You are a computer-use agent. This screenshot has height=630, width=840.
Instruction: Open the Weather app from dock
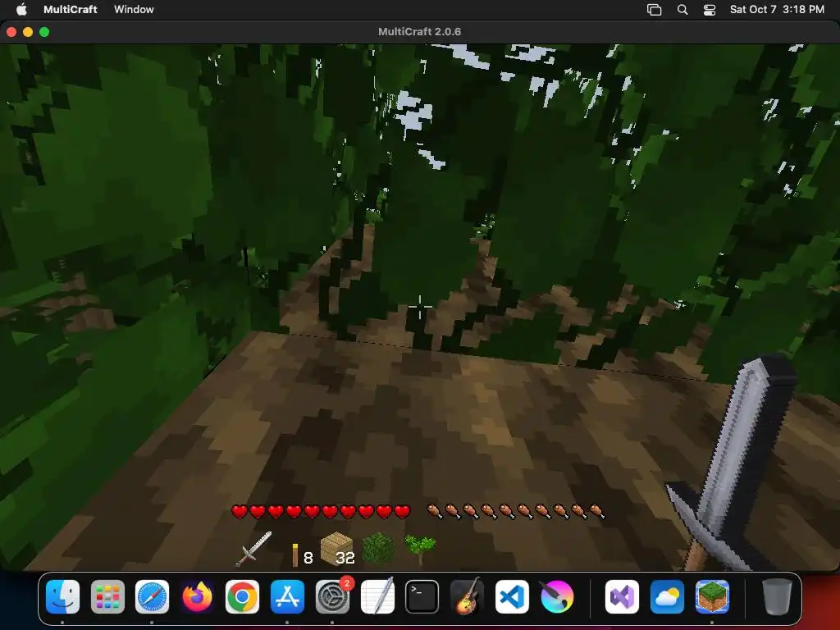tap(667, 596)
